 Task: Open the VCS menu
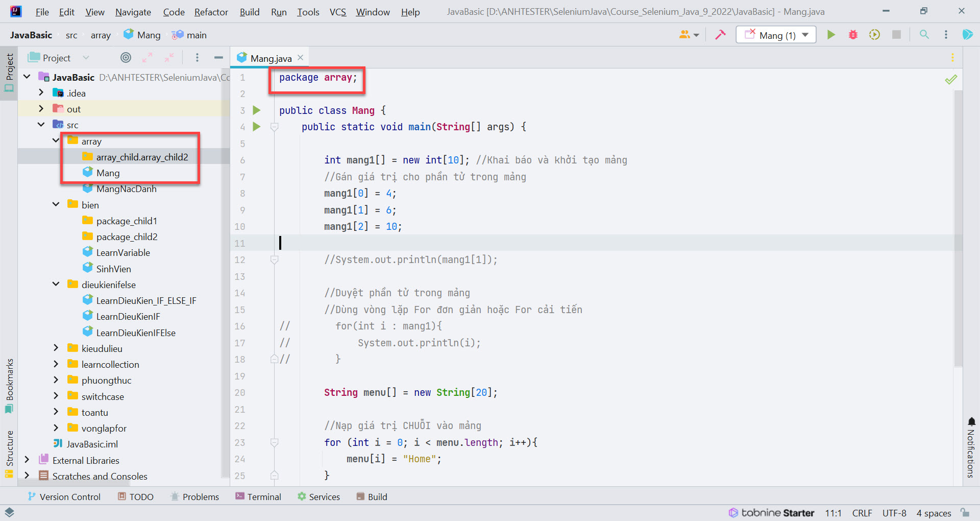coord(338,12)
